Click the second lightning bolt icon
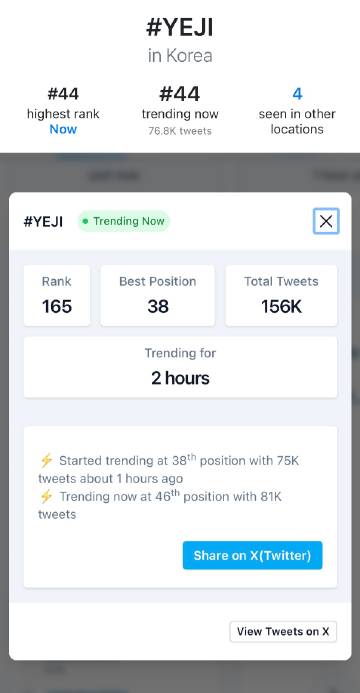360x693 pixels. click(46, 496)
